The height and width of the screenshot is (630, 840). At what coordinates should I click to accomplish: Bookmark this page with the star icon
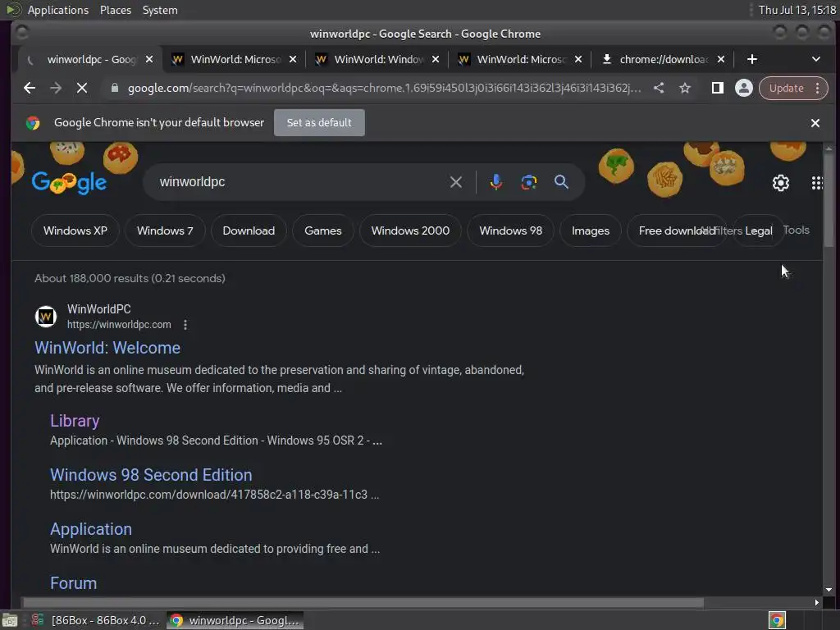685,88
